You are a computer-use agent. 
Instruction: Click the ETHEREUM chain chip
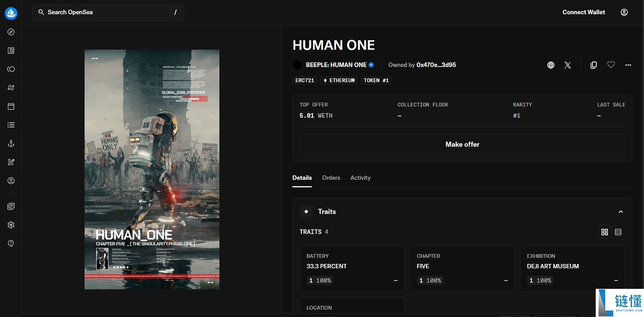[339, 80]
